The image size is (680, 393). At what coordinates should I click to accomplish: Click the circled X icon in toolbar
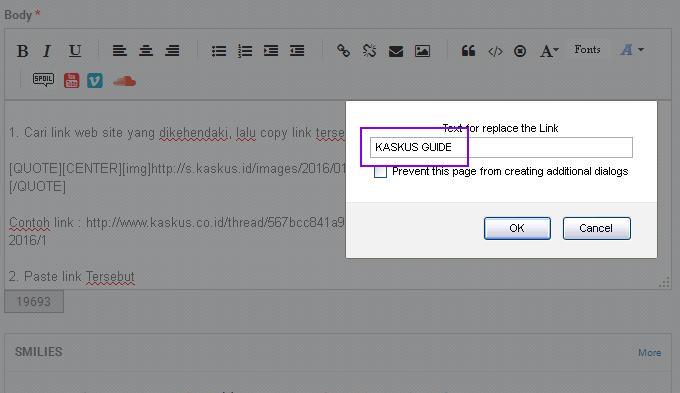[520, 51]
